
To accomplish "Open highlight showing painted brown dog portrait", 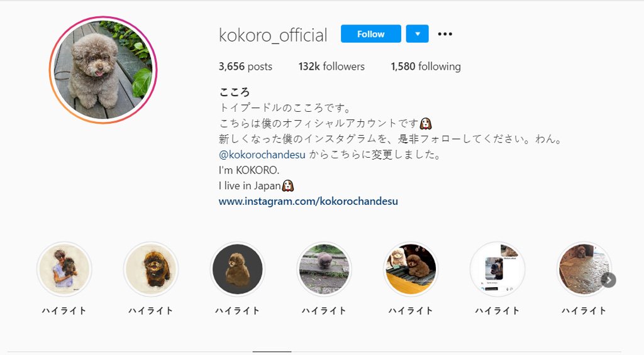I will pyautogui.click(x=151, y=269).
